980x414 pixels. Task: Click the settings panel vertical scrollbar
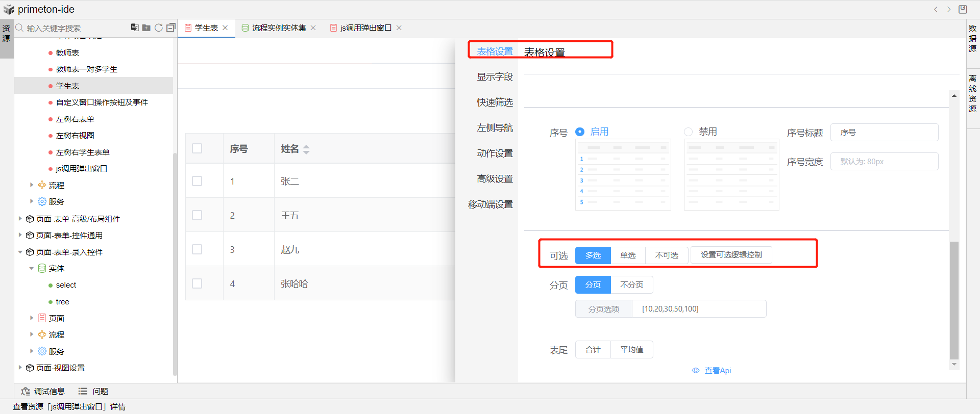tap(954, 300)
